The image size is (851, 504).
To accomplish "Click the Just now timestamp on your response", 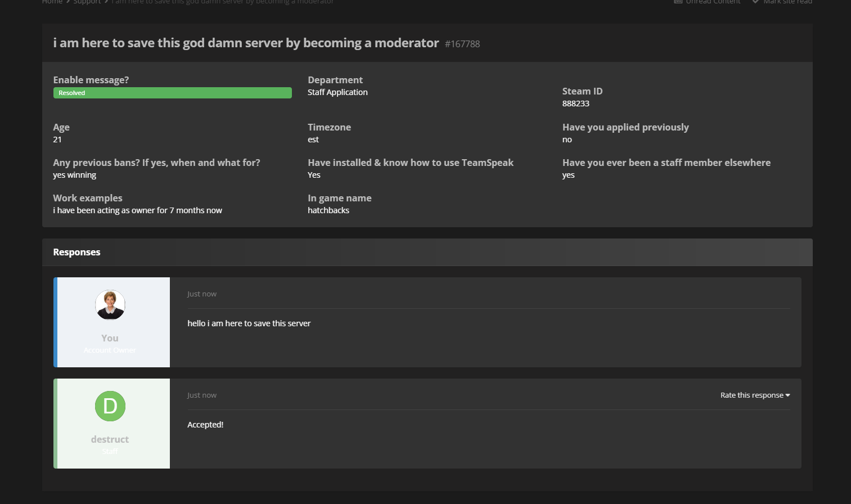I will [202, 294].
